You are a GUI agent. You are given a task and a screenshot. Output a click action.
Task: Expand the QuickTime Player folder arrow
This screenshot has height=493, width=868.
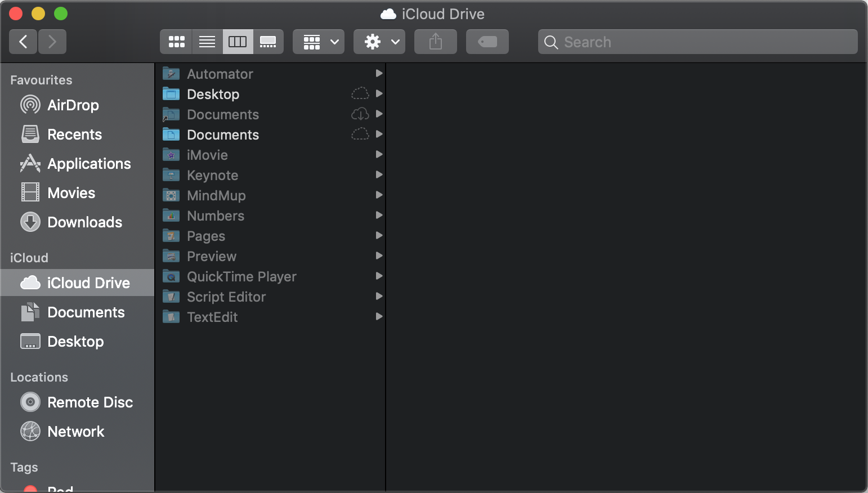click(x=379, y=276)
